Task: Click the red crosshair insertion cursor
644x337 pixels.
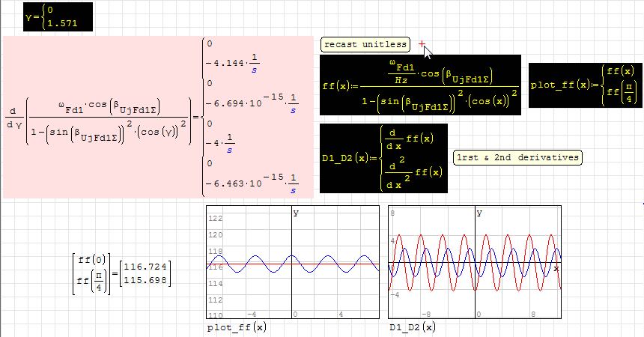Action: coord(422,45)
